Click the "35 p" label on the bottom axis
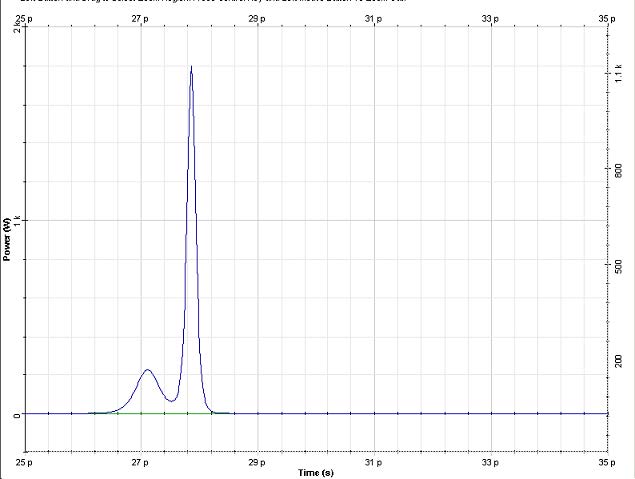Image resolution: width=635 pixels, height=479 pixels. tap(607, 462)
